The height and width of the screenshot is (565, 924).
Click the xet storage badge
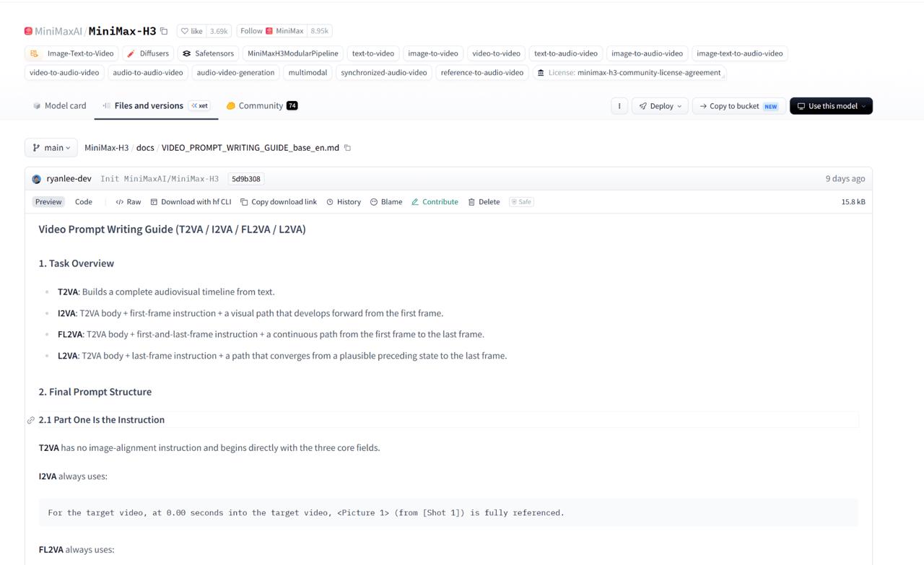[199, 105]
